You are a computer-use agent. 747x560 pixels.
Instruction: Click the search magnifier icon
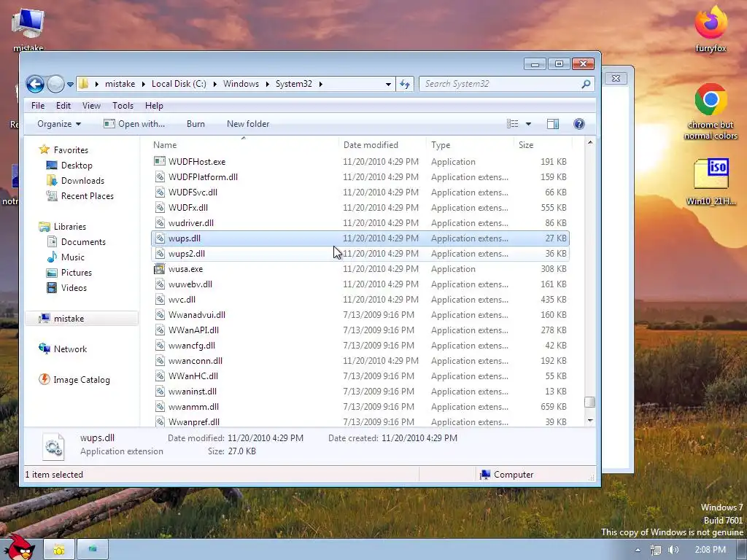(586, 85)
